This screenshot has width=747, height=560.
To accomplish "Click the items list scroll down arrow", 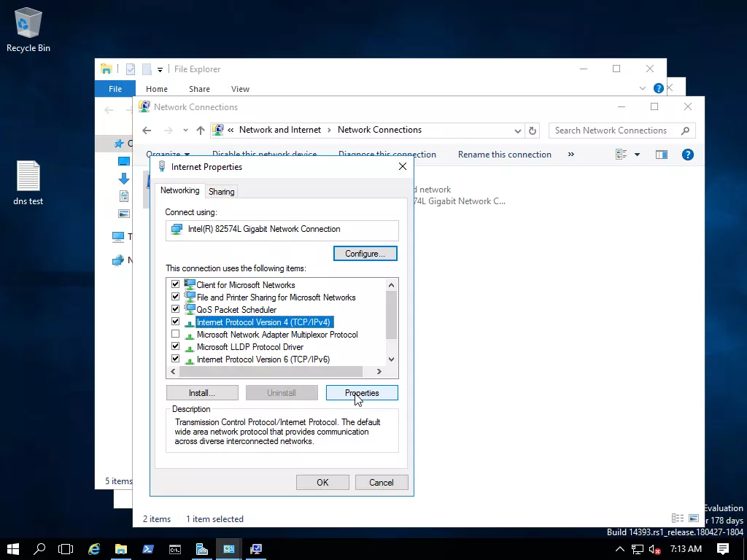I will (x=391, y=359).
